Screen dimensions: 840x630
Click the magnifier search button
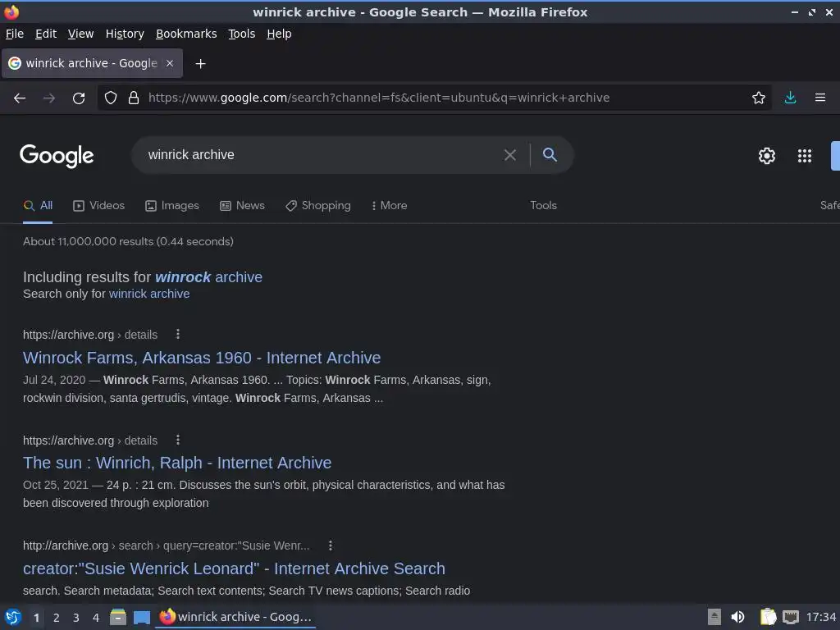(550, 155)
